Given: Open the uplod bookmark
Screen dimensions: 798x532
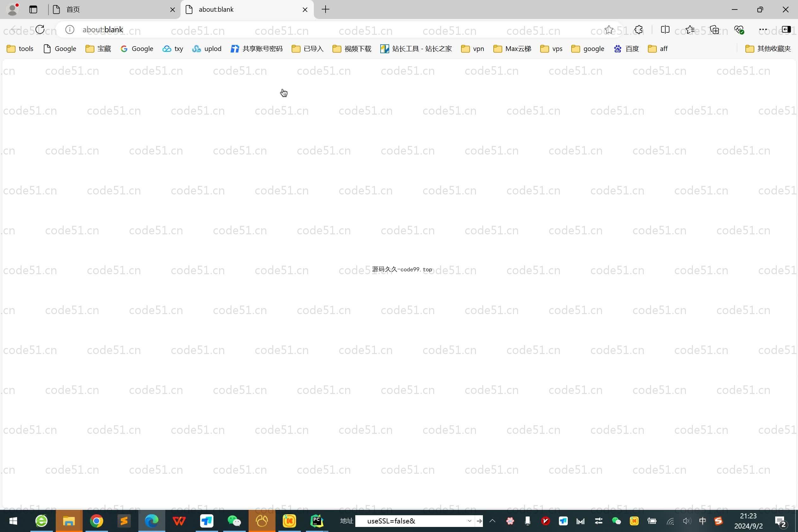Looking at the screenshot, I should pyautogui.click(x=206, y=48).
